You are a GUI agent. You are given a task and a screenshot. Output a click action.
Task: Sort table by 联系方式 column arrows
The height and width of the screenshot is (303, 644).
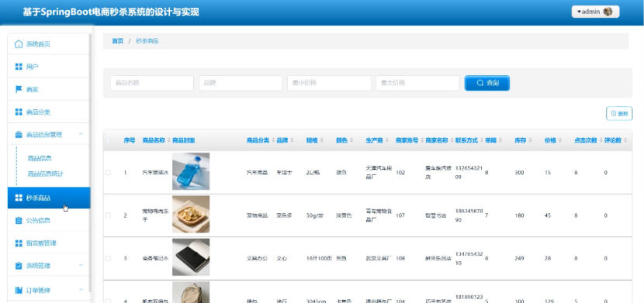tap(482, 140)
